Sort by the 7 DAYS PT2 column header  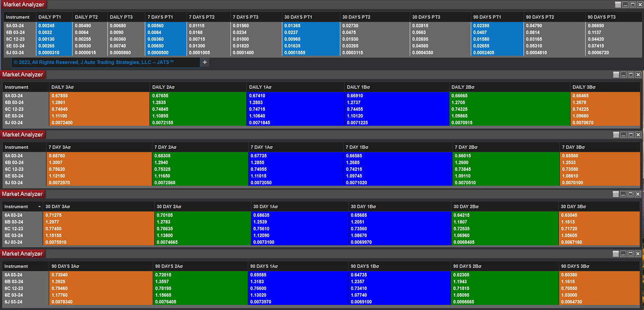(208, 17)
